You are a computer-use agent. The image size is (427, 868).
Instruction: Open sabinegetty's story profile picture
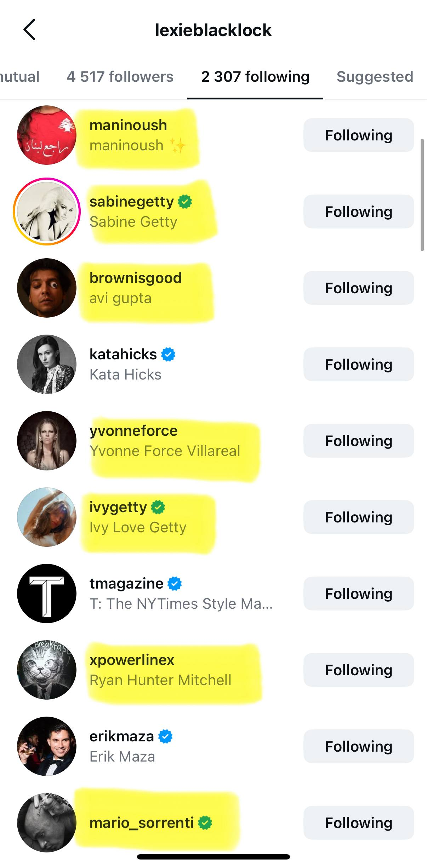pos(47,212)
